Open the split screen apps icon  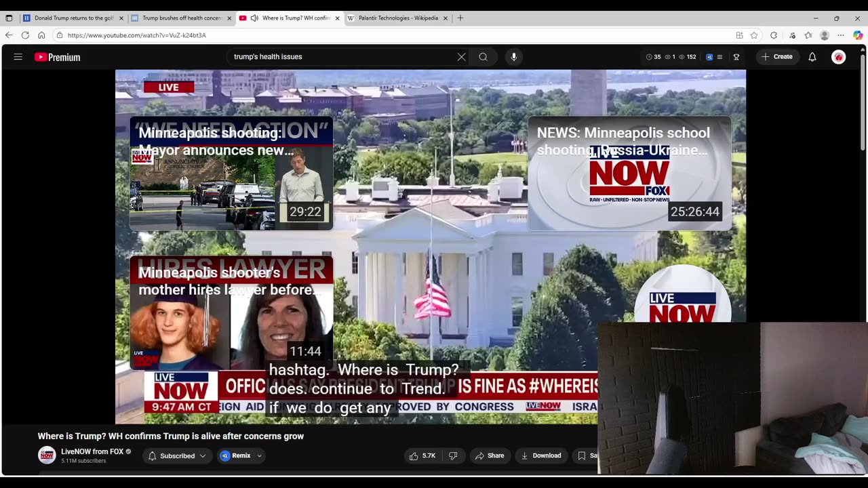pyautogui.click(x=739, y=35)
